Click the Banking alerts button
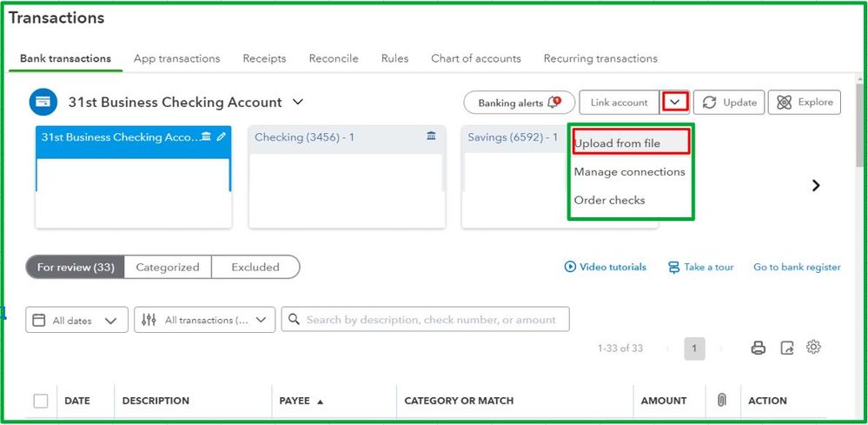This screenshot has height=425, width=868. point(519,103)
